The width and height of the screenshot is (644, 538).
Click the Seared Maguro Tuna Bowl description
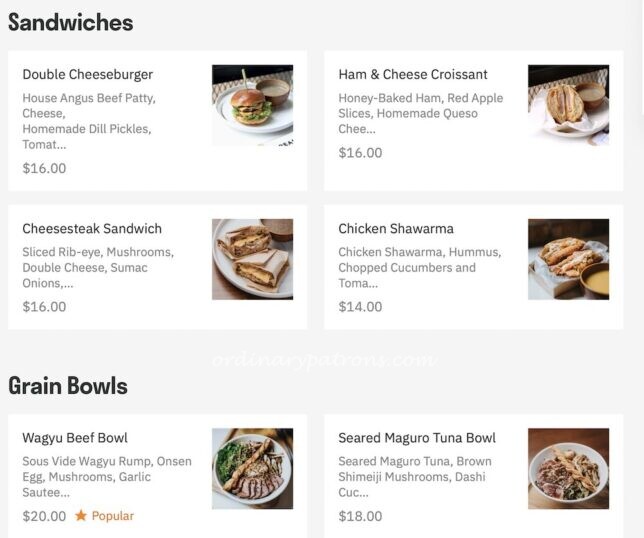(414, 477)
